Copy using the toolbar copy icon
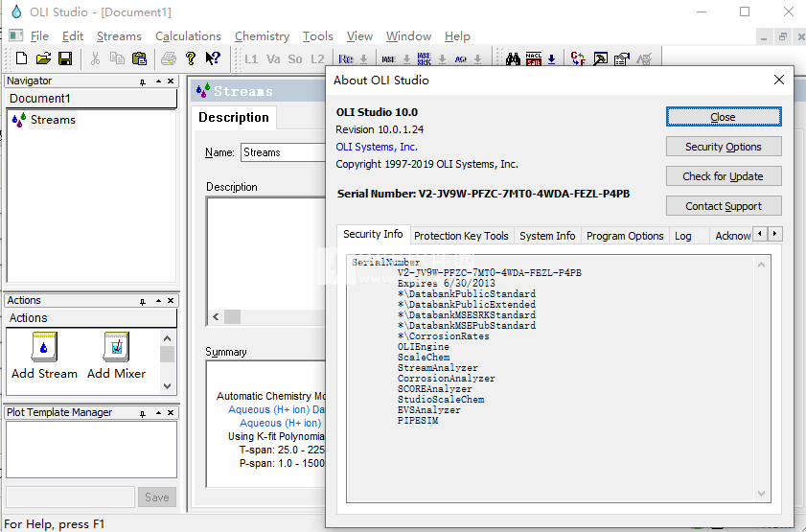The width and height of the screenshot is (806, 532). (x=117, y=58)
